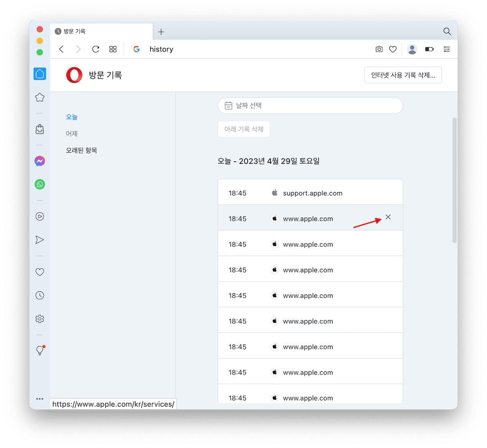Click 인터넷 사용 기록 삭제 button

[403, 75]
